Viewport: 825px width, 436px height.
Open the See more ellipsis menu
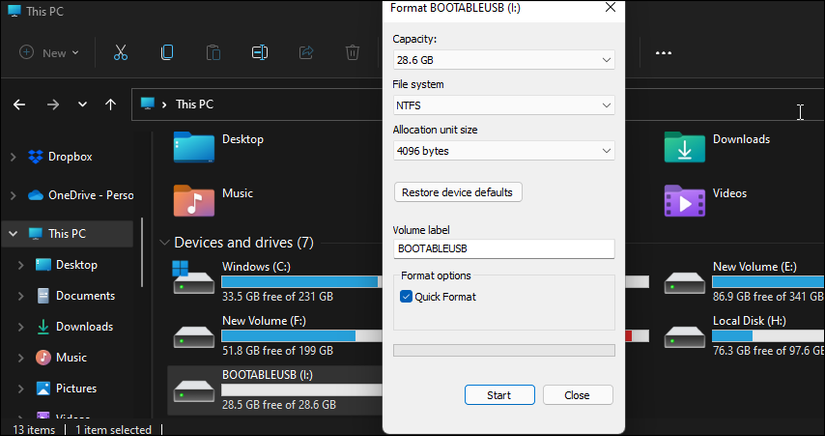point(663,53)
